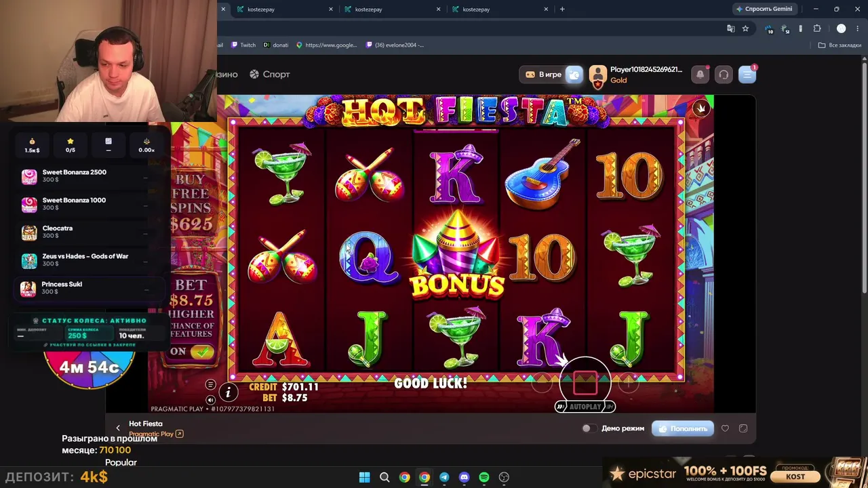Enable the Демо режим switch
868x488 pixels.
(589, 428)
